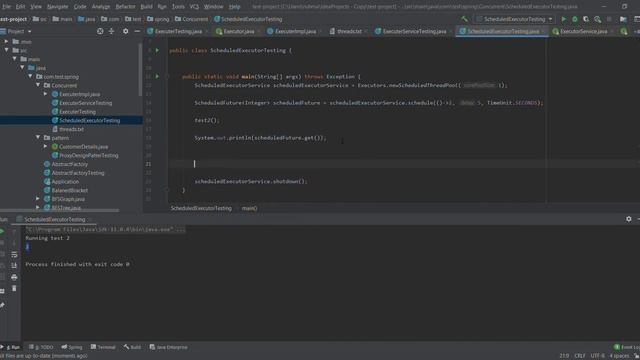This screenshot has height=360, width=640.
Task: Click UTF-8 encoding in status bar
Action: pyautogui.click(x=598, y=356)
